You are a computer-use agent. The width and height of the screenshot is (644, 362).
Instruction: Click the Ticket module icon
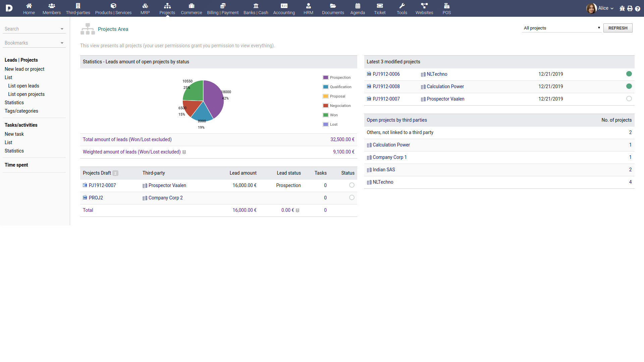pos(380,6)
